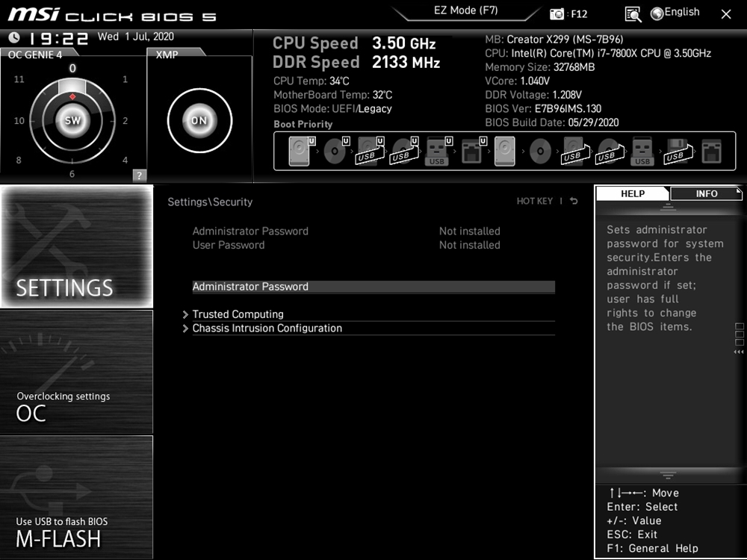747x560 pixels.
Task: Open the SETTINGS menu tile
Action: click(x=77, y=246)
